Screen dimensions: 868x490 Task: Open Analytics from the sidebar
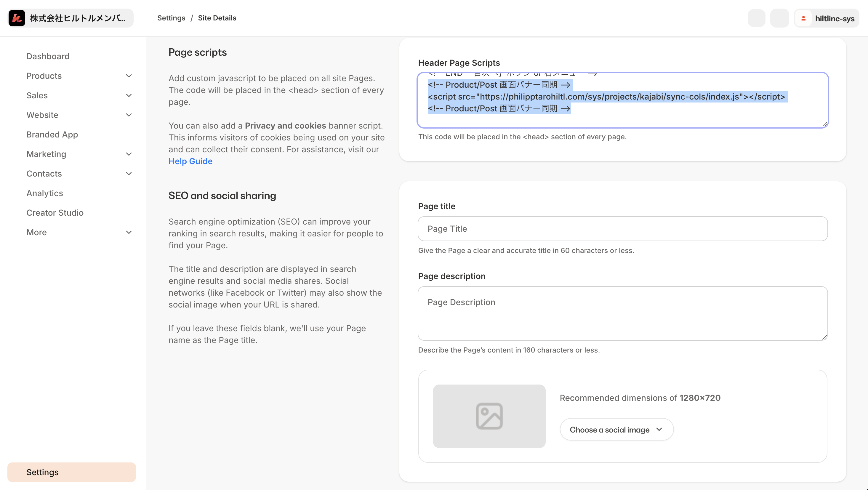[x=45, y=193]
